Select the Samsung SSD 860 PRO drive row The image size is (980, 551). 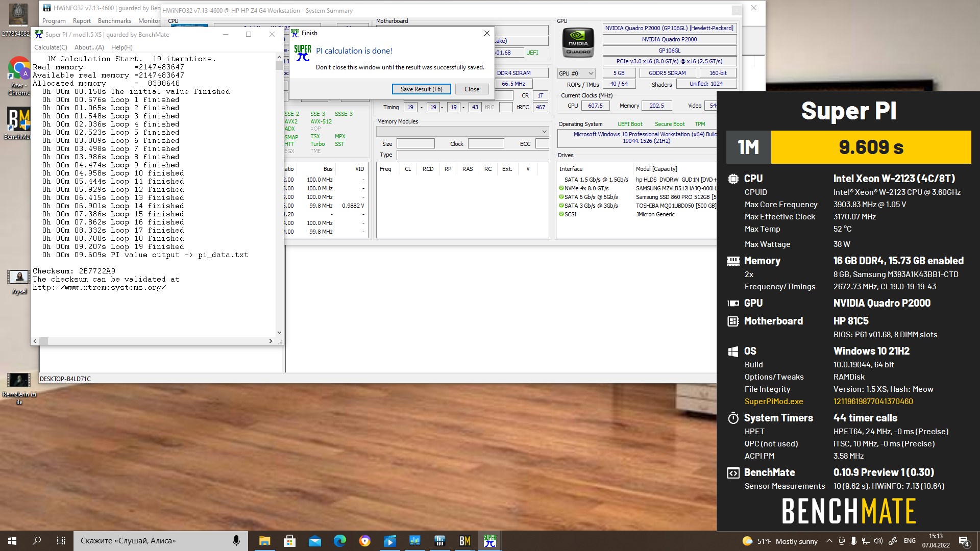click(638, 197)
